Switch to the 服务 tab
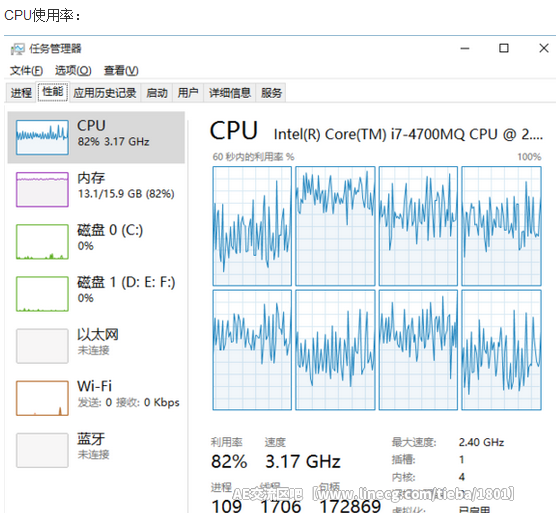Screen dimensions: 556x513 click(x=271, y=93)
